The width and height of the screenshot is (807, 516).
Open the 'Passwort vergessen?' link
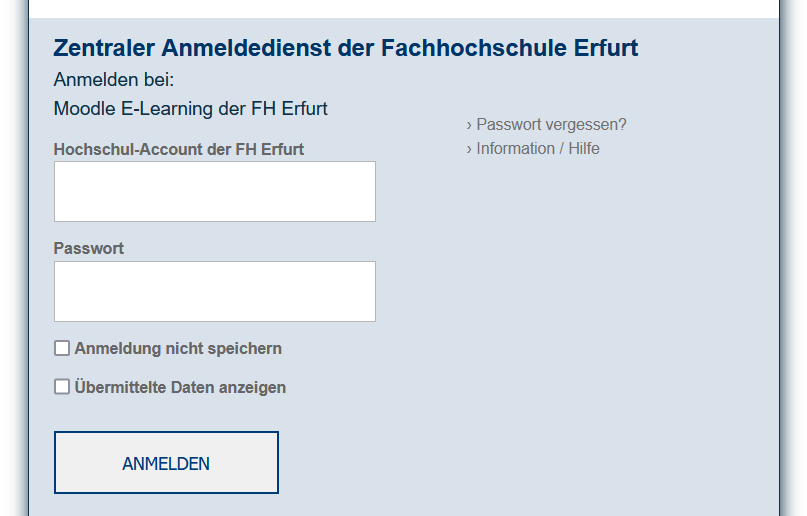551,125
